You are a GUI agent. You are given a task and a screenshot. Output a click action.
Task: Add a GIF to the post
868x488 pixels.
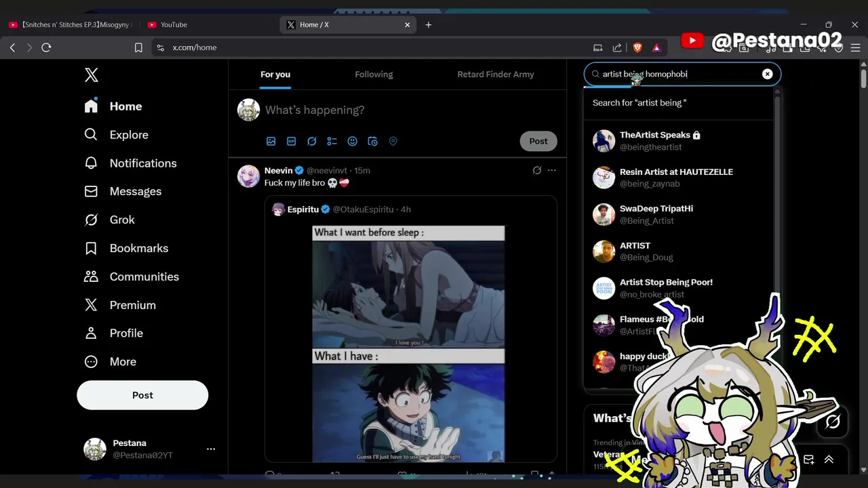click(292, 141)
